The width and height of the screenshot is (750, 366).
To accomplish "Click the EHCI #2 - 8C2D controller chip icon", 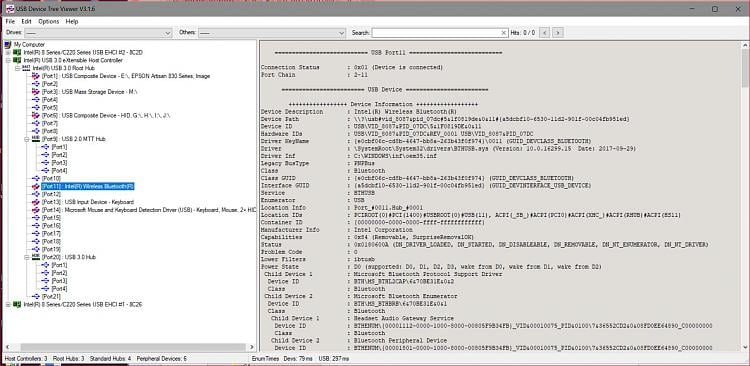I will coord(17,52).
